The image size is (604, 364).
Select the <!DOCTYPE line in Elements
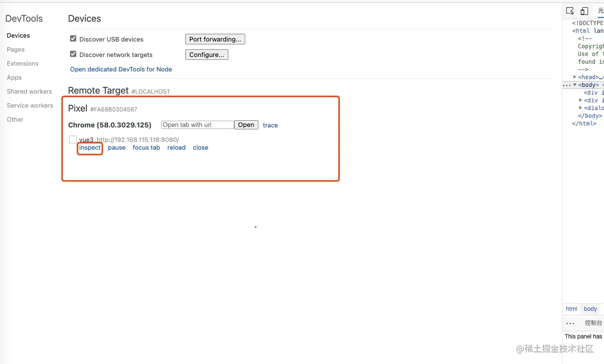[588, 23]
